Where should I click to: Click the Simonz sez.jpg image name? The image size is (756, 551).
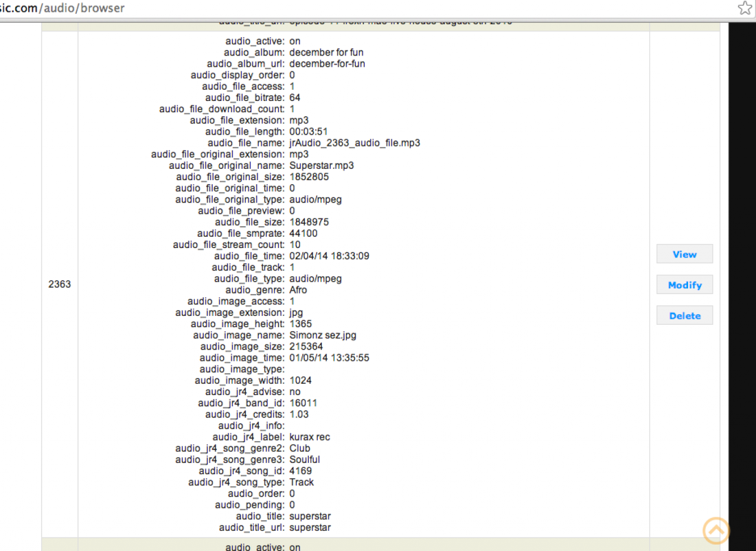click(x=322, y=335)
